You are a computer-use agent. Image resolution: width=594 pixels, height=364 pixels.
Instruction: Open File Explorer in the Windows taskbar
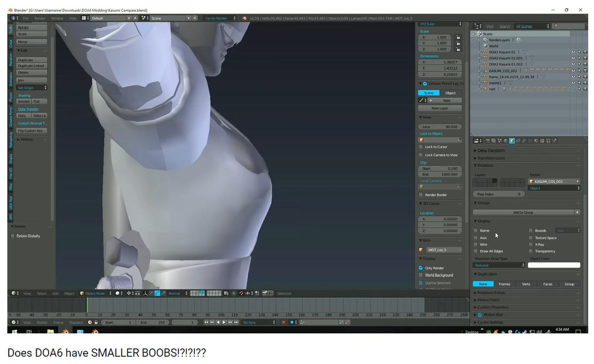[x=50, y=332]
